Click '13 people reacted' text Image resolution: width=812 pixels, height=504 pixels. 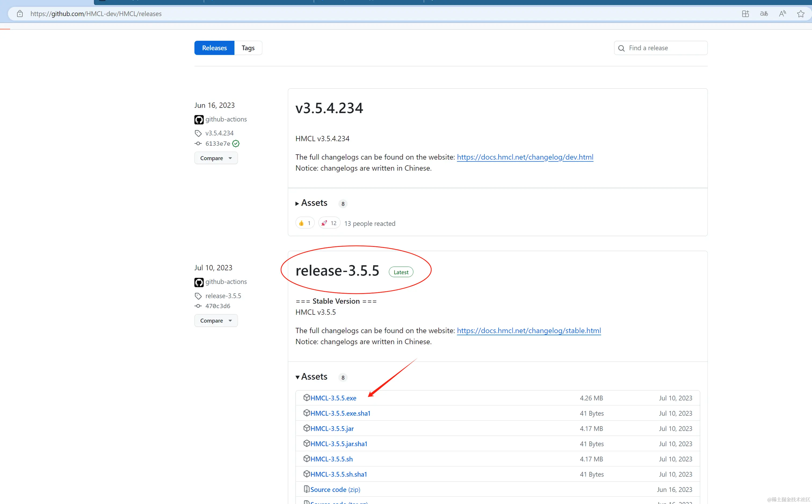[x=369, y=224]
